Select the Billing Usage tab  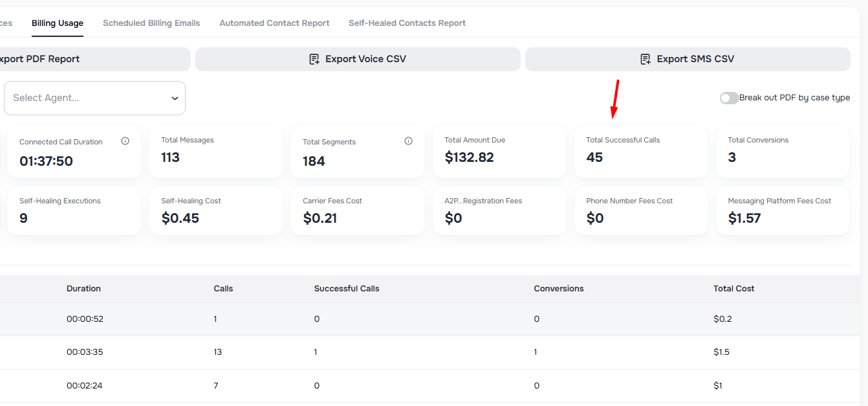tap(58, 23)
